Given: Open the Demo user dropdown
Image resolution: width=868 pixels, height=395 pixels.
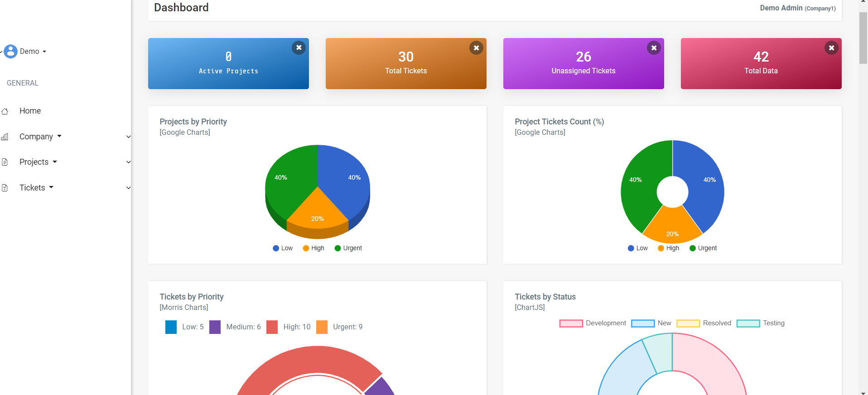Looking at the screenshot, I should (x=33, y=52).
